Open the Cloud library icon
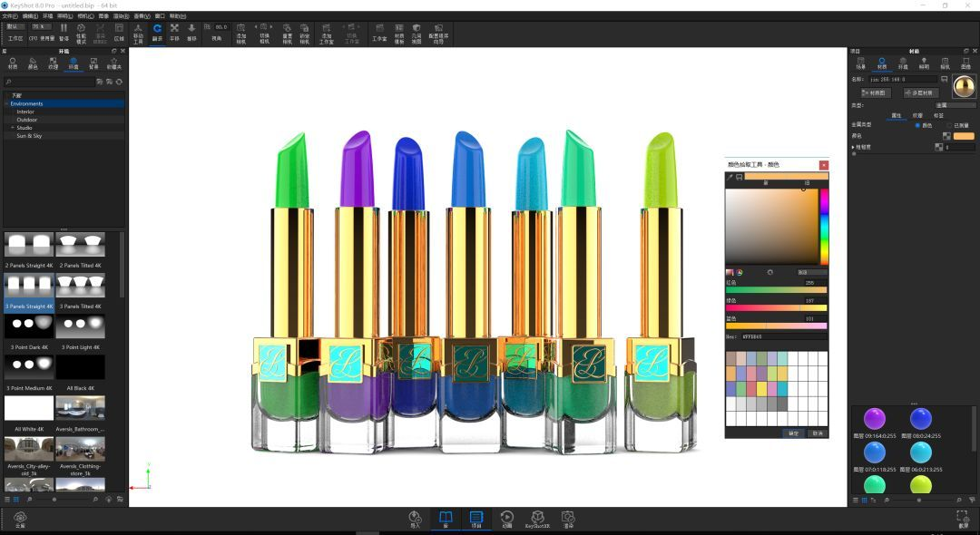 pos(20,518)
